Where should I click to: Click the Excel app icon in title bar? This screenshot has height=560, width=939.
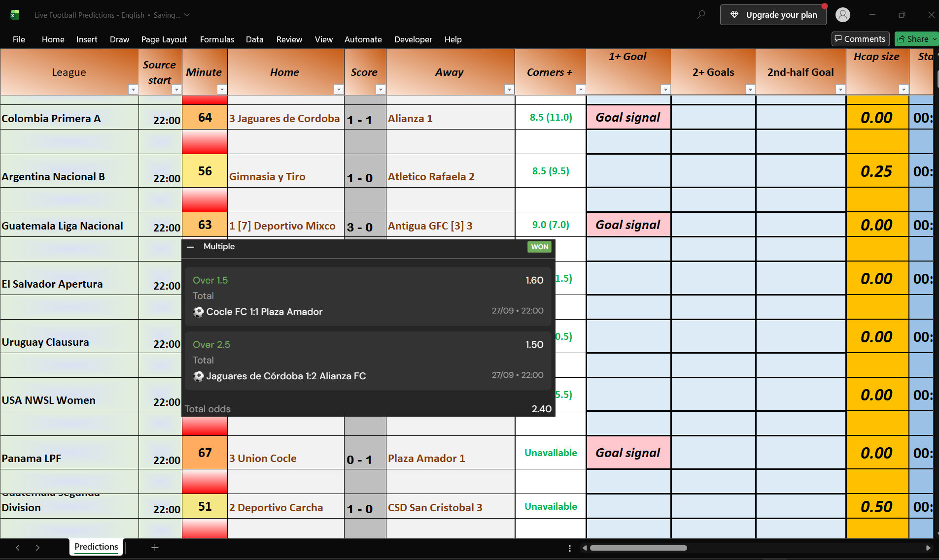pyautogui.click(x=15, y=15)
